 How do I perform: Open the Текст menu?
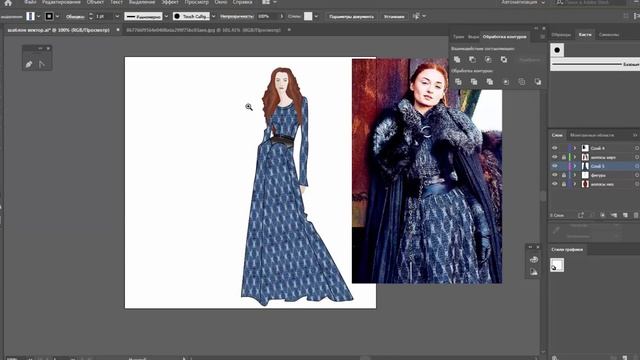(x=116, y=2)
